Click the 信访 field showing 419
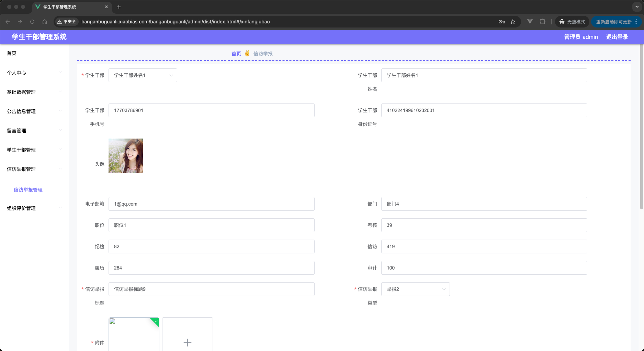This screenshot has height=351, width=644. point(484,246)
